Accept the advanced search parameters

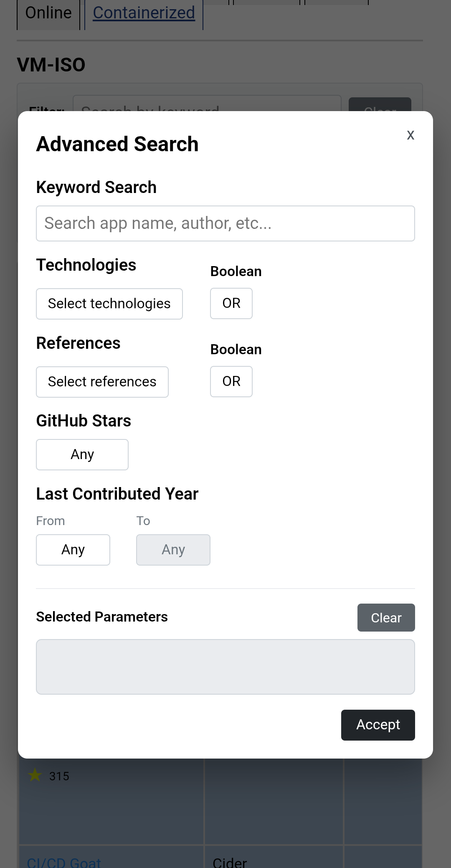[x=378, y=725]
